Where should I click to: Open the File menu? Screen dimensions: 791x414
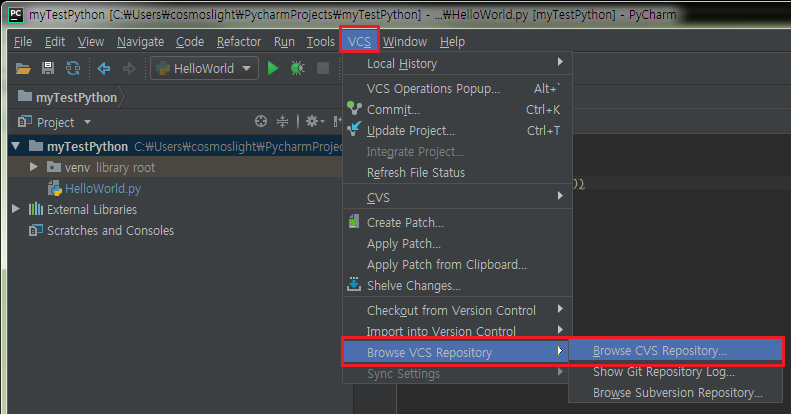[23, 42]
